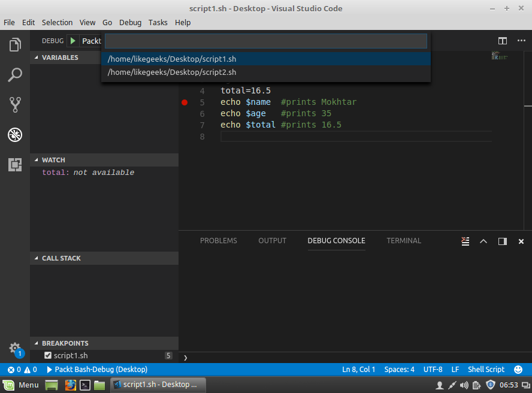Toggle panel position with the maximize panel icon
This screenshot has height=393, width=532.
point(502,241)
